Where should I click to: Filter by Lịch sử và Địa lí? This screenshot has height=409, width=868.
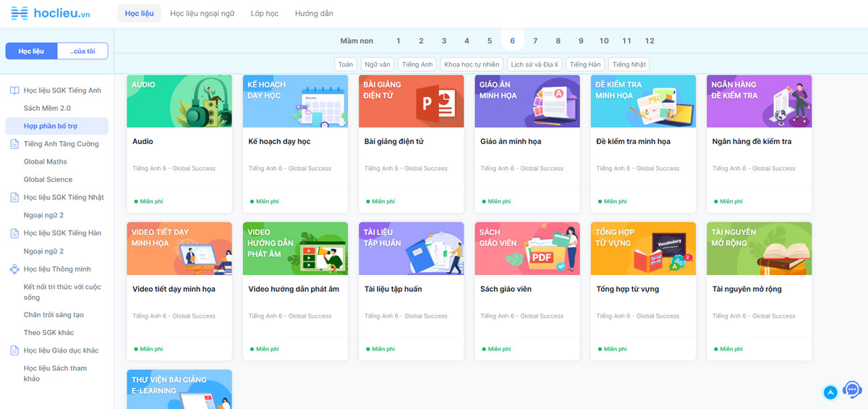click(534, 64)
